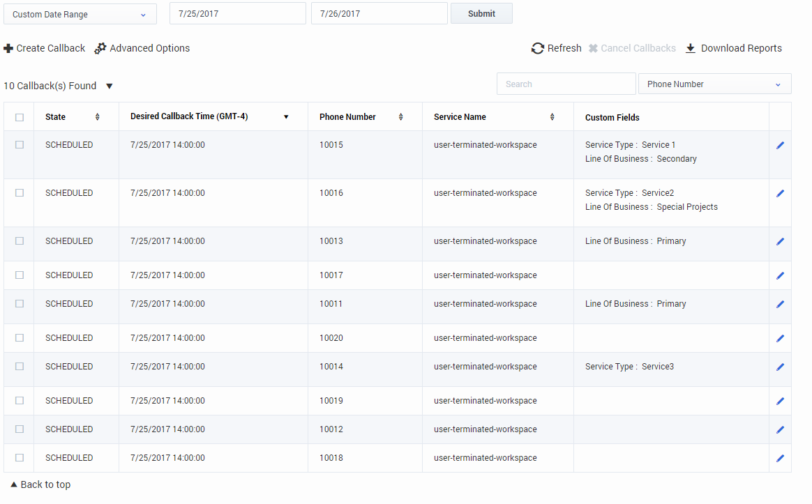Edit callback for phone 10011

pyautogui.click(x=781, y=304)
